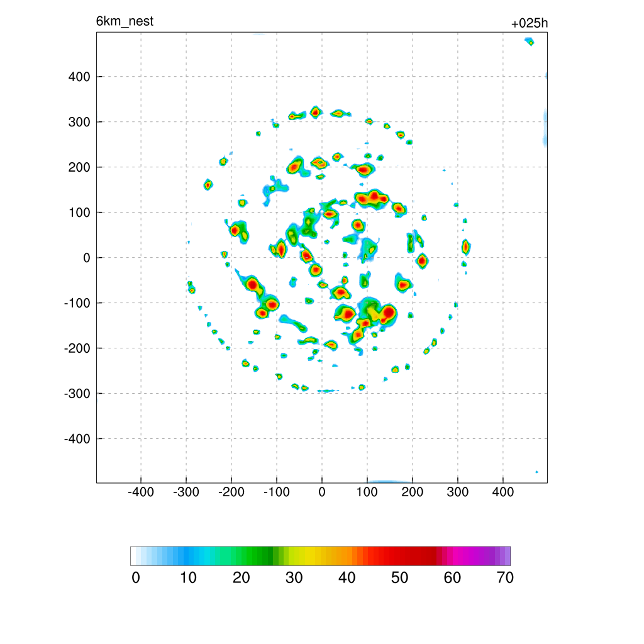
Task: Click the x-axis label "-200"
Action: click(231, 492)
